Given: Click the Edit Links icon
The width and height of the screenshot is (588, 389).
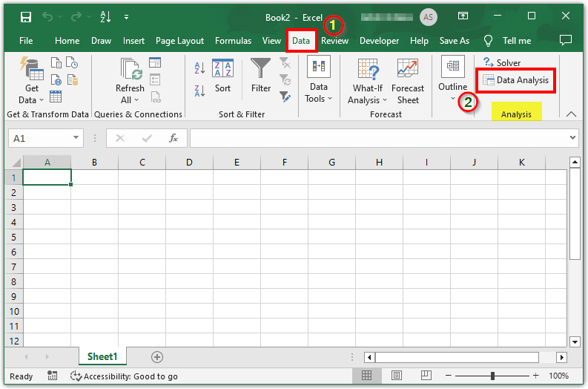Looking at the screenshot, I should pos(156,97).
